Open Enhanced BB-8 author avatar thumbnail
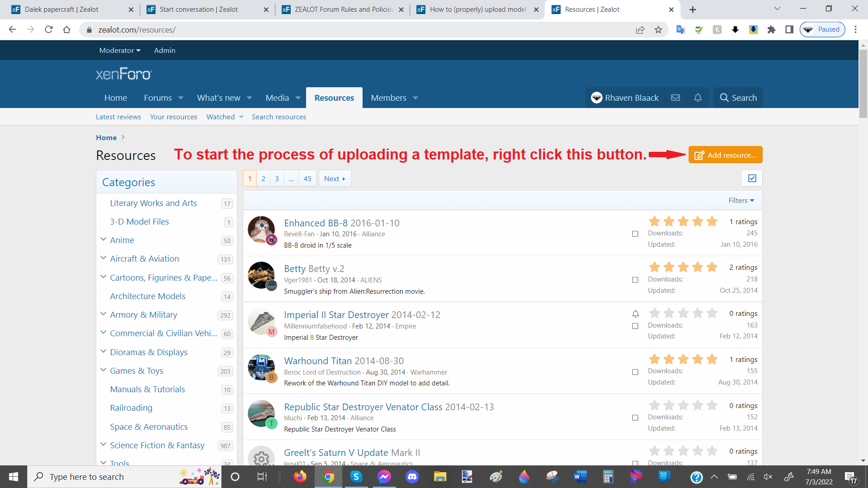The image size is (868, 488). point(261,230)
